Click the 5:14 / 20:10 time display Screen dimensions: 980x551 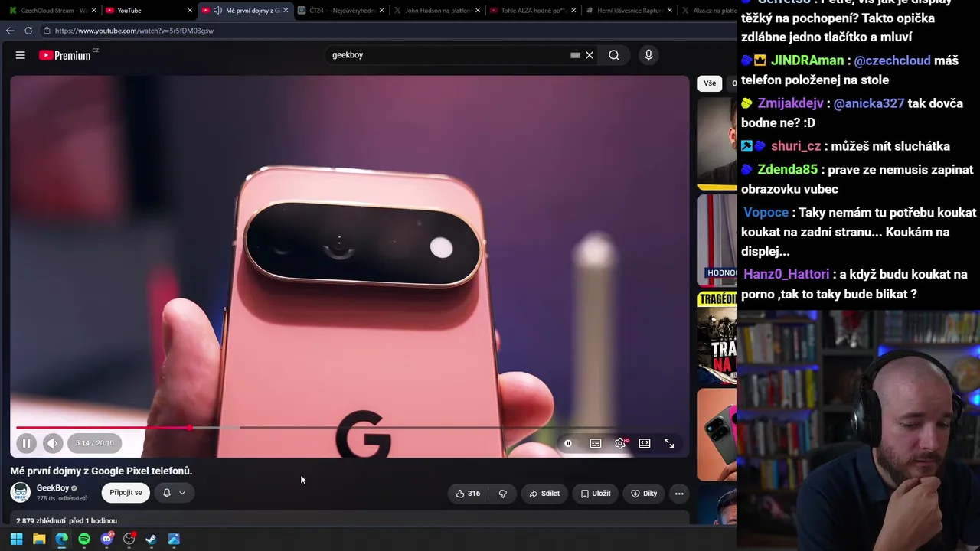pyautogui.click(x=94, y=443)
